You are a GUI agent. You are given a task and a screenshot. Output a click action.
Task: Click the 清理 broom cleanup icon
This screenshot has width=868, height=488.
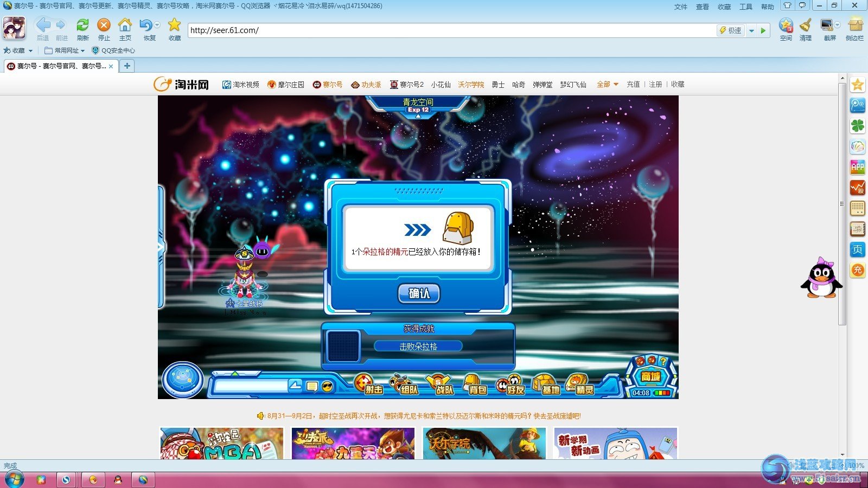[x=806, y=29]
